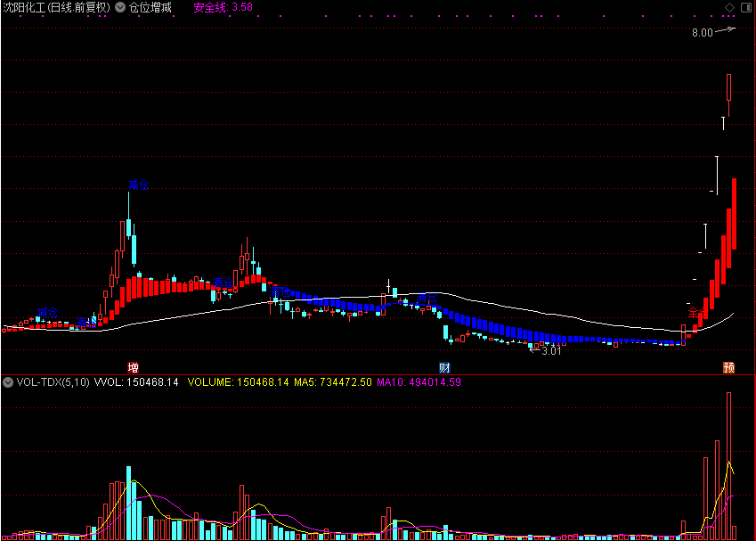
Task: Click the panel layout icon beside the diamond
Action: (745, 7)
